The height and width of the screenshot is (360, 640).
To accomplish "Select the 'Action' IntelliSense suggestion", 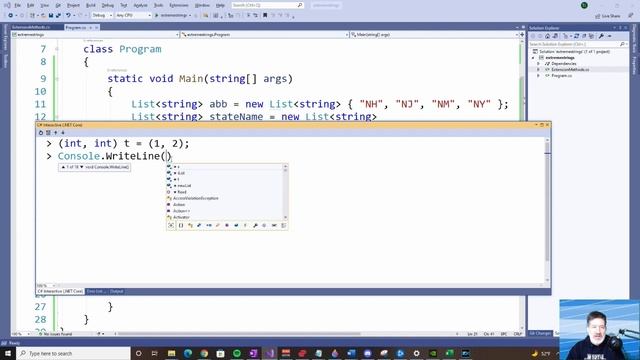I will coord(179,204).
